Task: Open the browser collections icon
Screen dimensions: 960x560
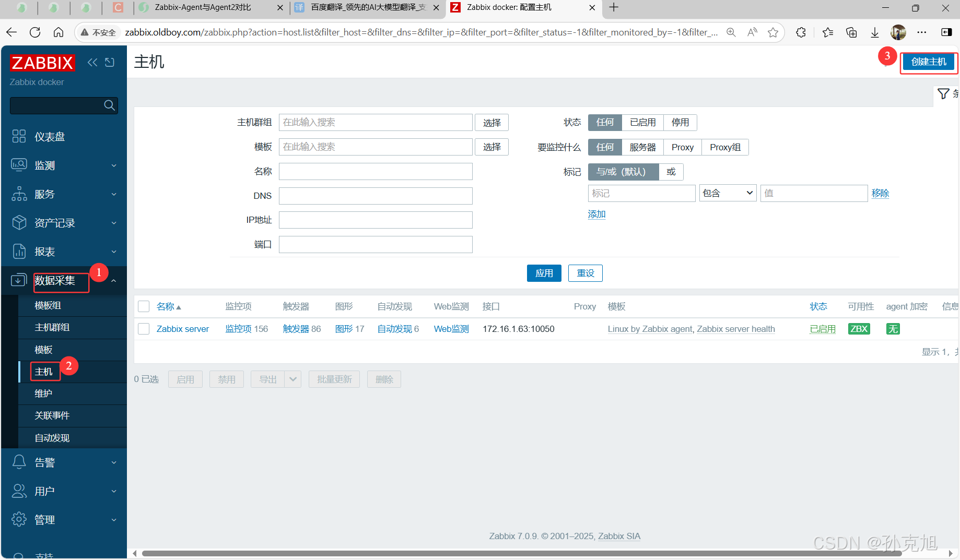Action: (x=851, y=32)
